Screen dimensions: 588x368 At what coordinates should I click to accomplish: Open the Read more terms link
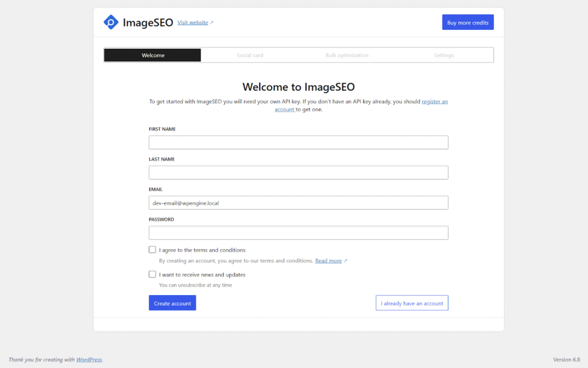tap(328, 261)
